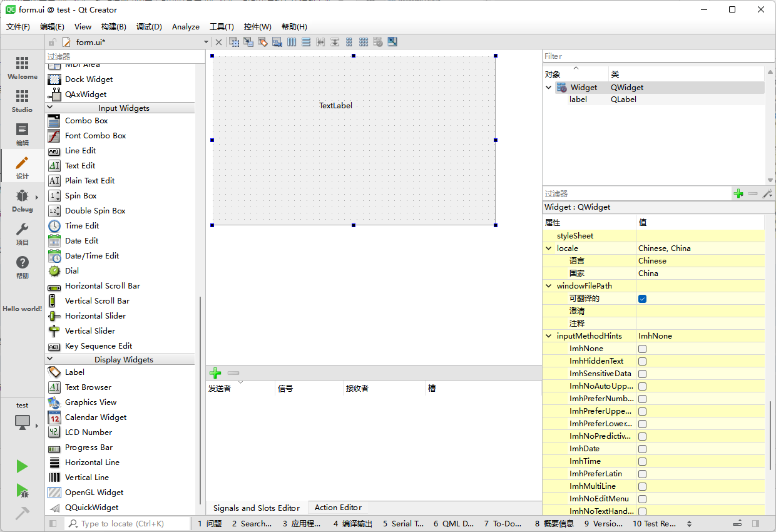This screenshot has height=532, width=776.
Task: Select the Edit Tab Order tool
Action: [277, 42]
